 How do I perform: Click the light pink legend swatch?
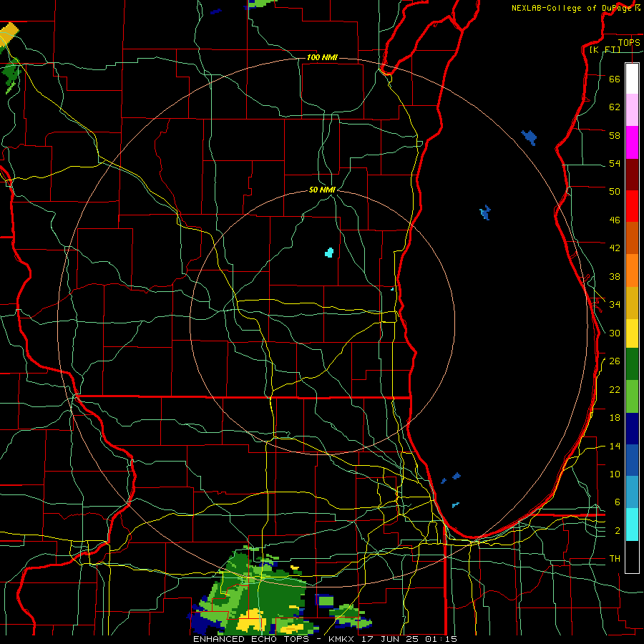tap(632, 109)
